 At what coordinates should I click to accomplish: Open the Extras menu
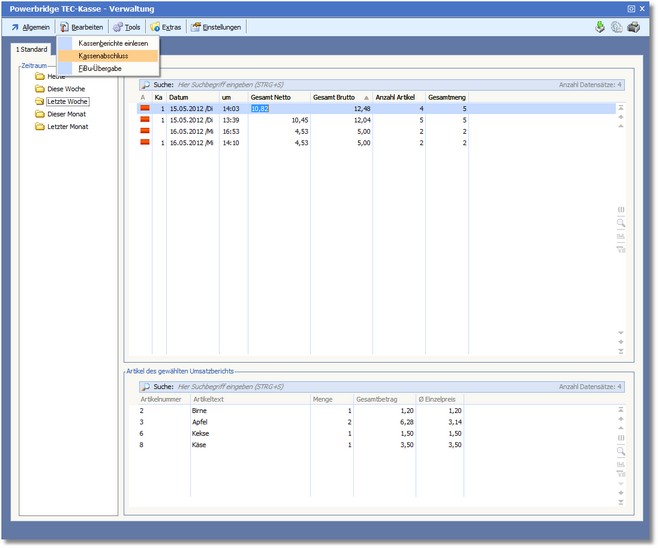coord(165,27)
